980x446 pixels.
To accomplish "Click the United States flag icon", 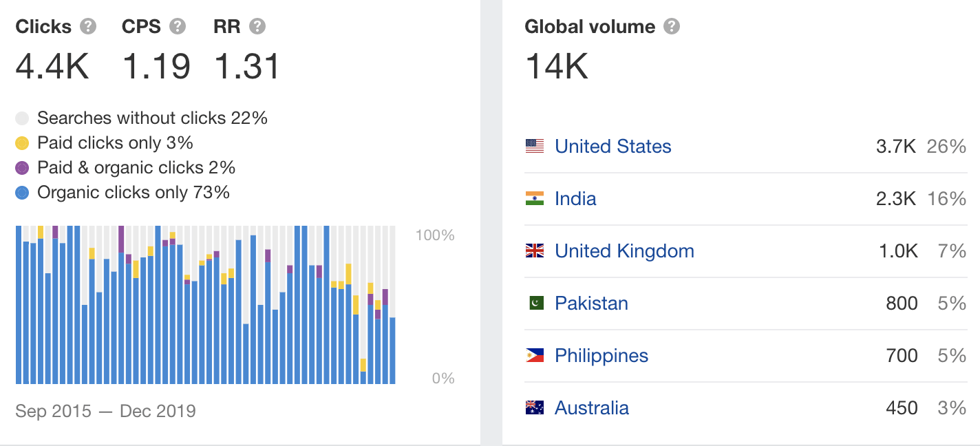I will (x=536, y=146).
